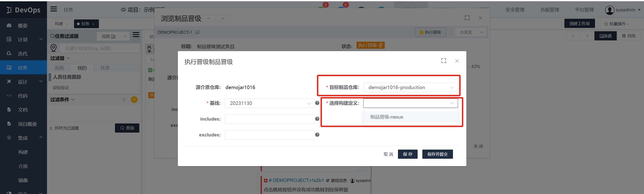644x194 pixels.
Task: Click the 保存并提交 button
Action: (x=437, y=154)
